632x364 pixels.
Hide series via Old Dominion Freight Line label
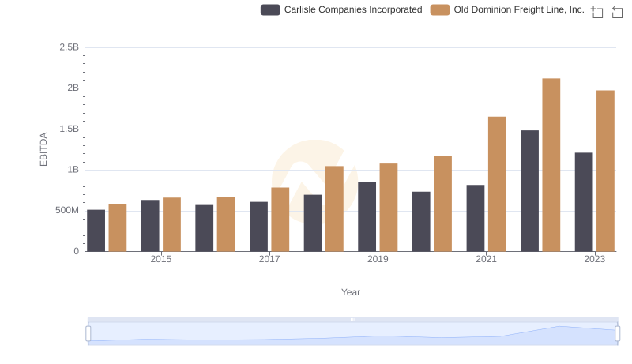tap(519, 9)
